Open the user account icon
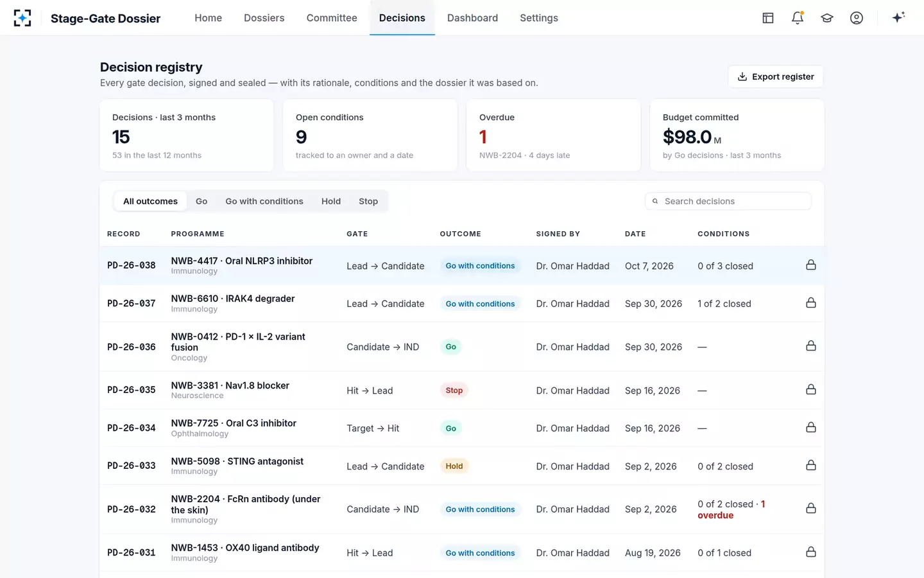The width and height of the screenshot is (924, 578). point(857,18)
